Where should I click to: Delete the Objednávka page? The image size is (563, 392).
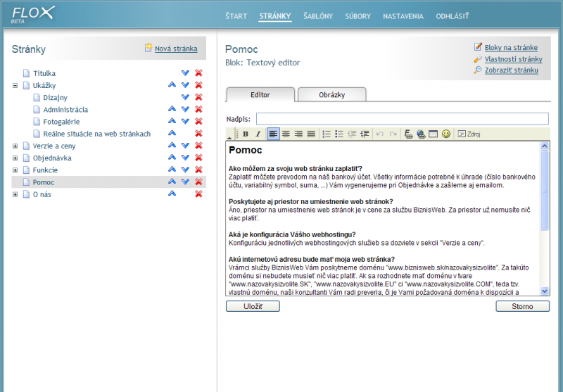click(198, 158)
